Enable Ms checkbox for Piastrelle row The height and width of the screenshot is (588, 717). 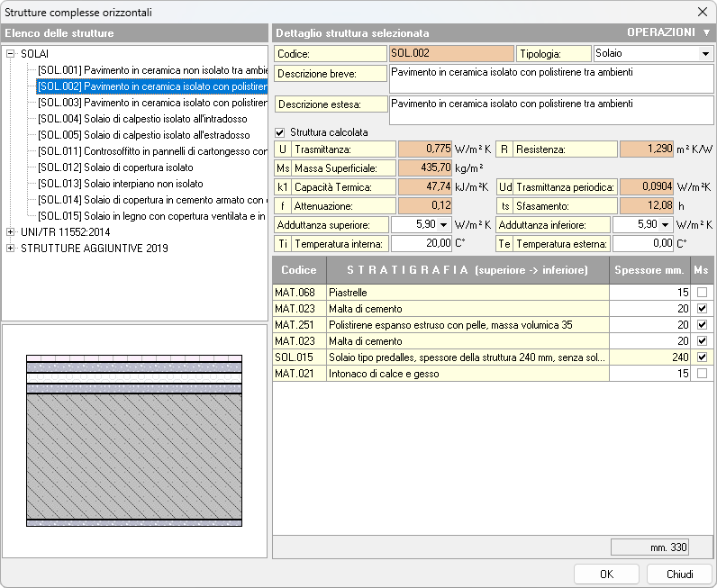702,293
